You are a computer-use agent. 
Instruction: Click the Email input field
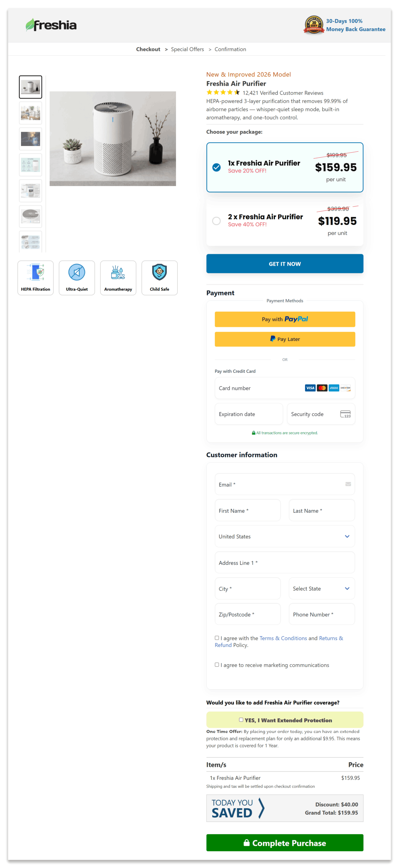tap(285, 485)
